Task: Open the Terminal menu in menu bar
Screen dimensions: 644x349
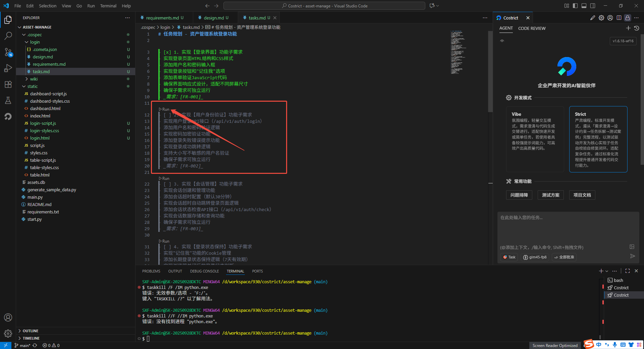Action: [108, 6]
